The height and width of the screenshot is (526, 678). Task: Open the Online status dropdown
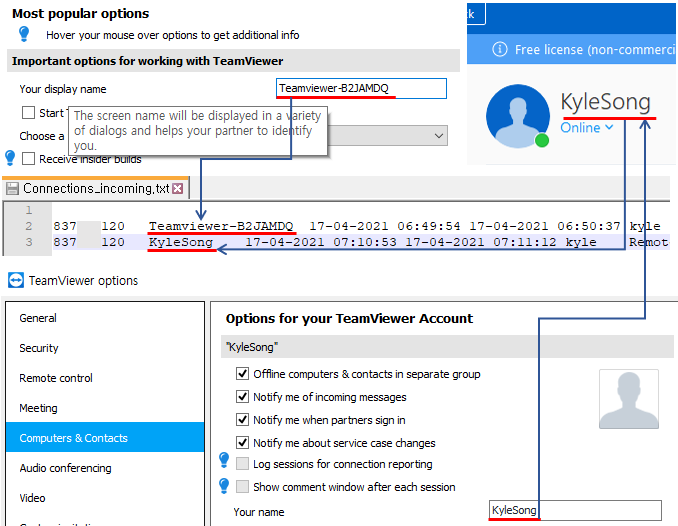pyautogui.click(x=587, y=128)
